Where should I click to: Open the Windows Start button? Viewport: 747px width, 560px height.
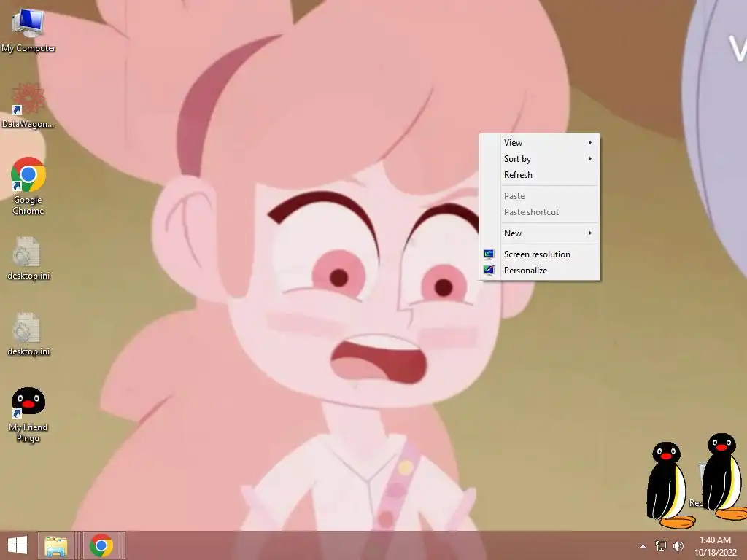pos(18,545)
